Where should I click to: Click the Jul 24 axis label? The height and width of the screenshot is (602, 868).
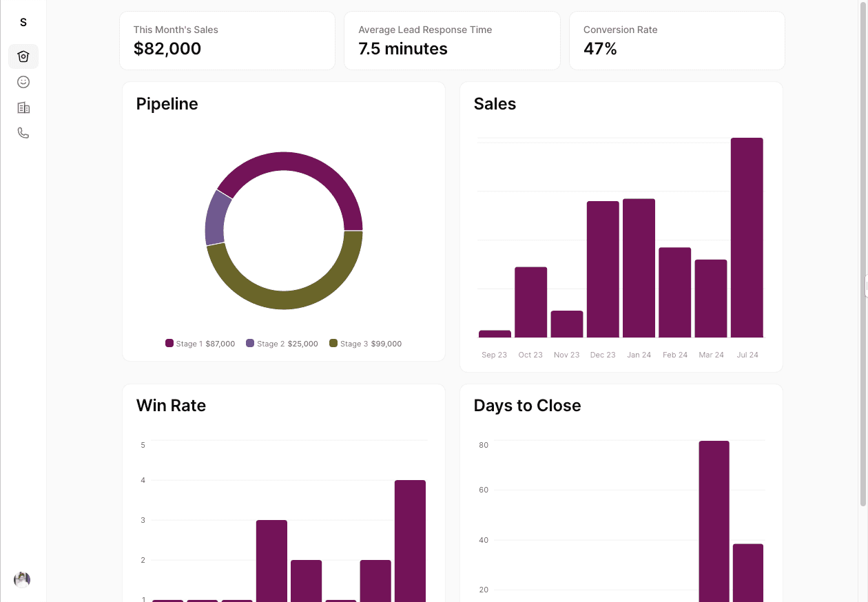(x=747, y=355)
